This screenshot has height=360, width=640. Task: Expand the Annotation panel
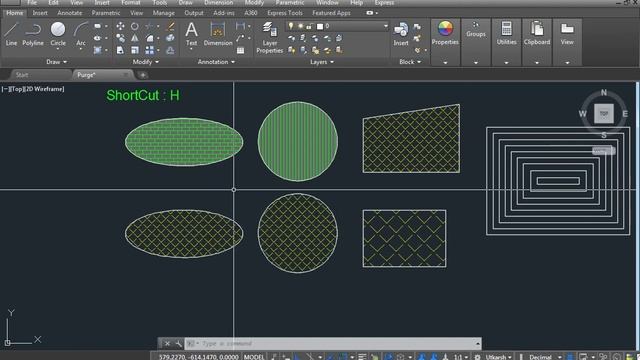point(216,62)
